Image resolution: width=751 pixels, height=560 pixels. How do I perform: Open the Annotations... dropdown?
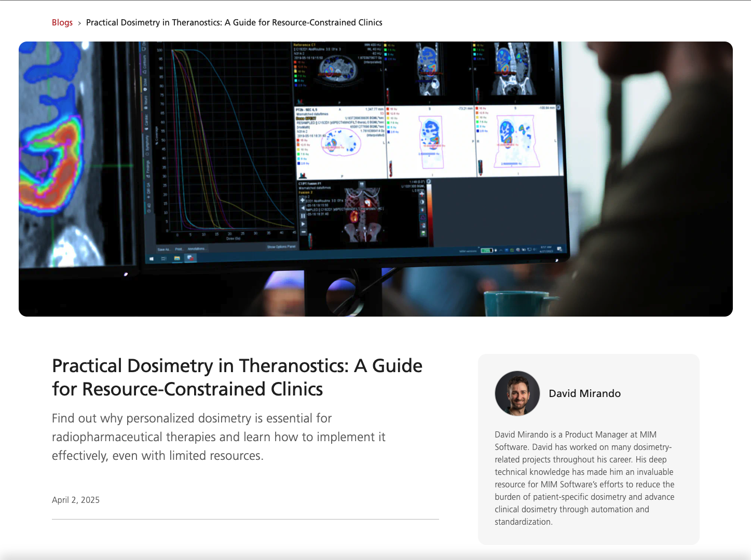point(197,249)
